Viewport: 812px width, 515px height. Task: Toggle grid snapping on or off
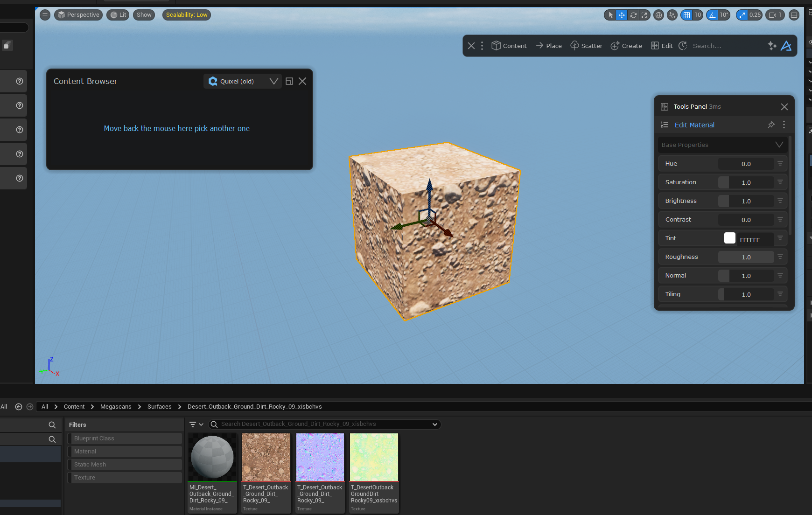686,15
